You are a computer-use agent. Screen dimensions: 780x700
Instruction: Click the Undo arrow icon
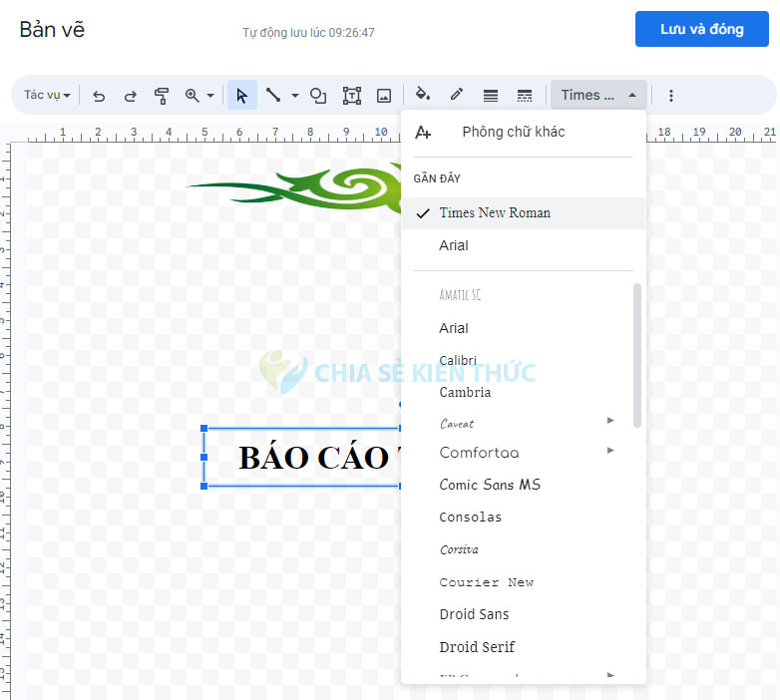(99, 96)
